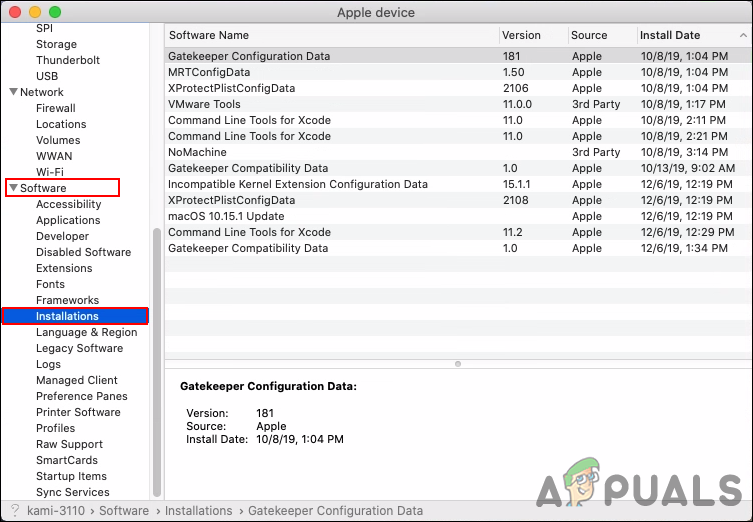Select the macOS 10.15.1 Update row
The width and height of the screenshot is (753, 522).
[x=458, y=216]
